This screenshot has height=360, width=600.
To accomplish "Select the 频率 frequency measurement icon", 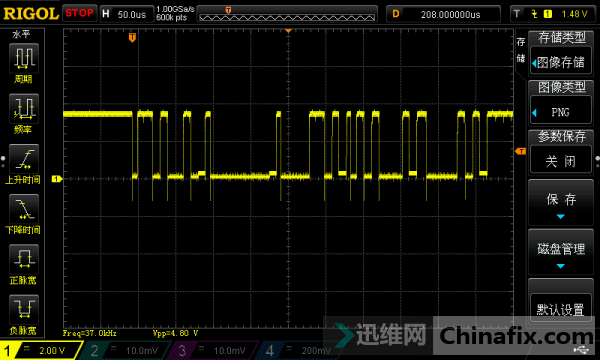I will 24,108.
